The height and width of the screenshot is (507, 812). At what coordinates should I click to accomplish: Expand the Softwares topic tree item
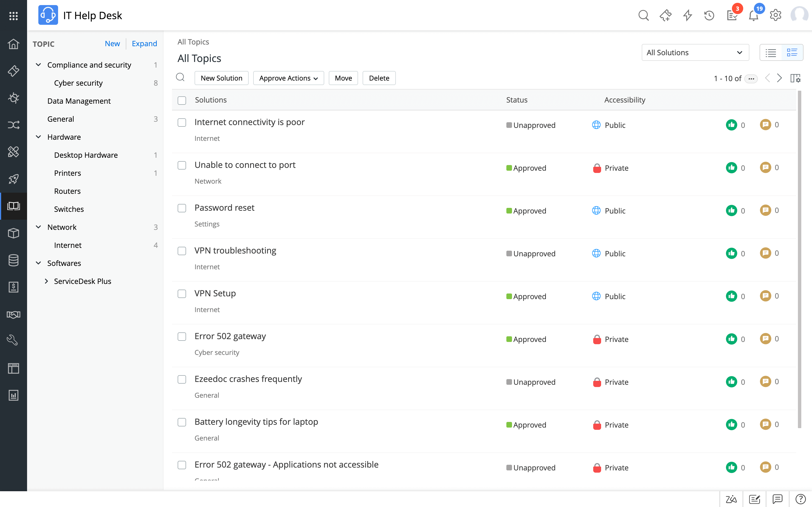tap(37, 262)
